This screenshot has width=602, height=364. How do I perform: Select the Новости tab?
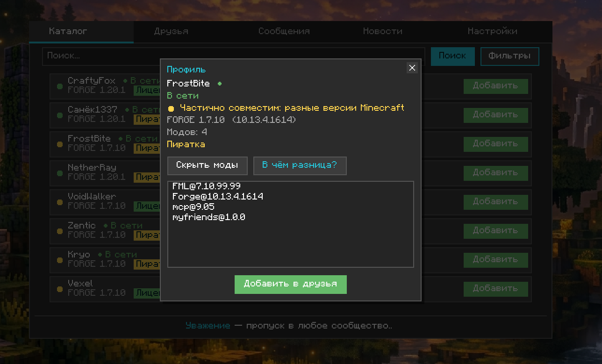382,31
